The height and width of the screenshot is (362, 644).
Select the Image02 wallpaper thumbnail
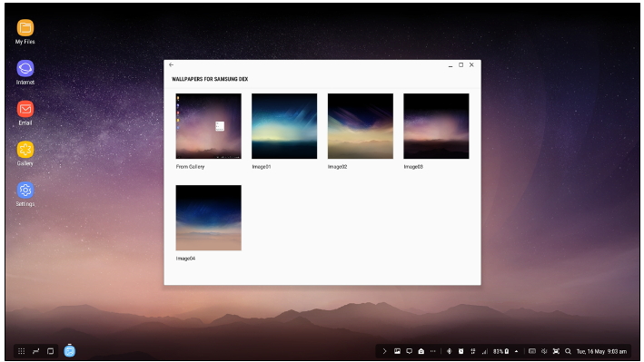(361, 126)
